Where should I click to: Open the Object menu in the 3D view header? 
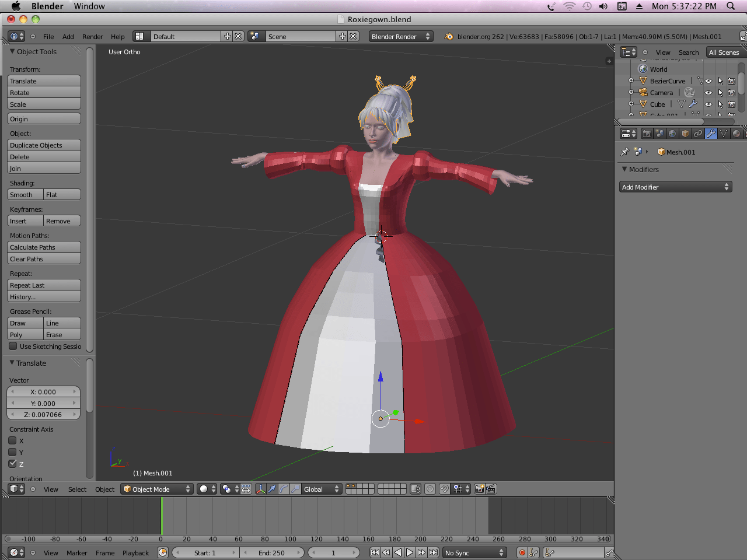(104, 489)
